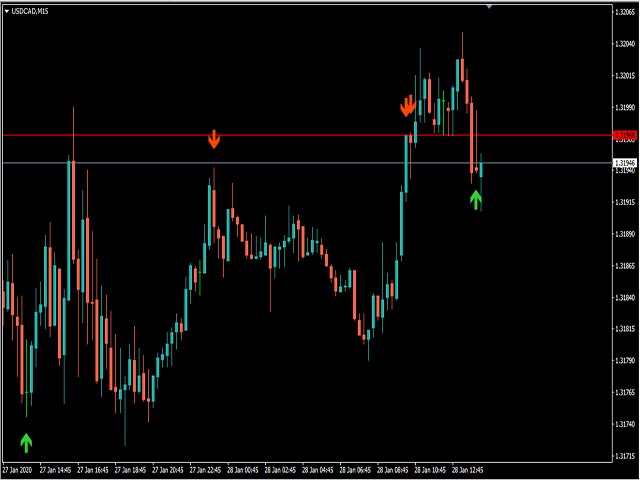640x480 pixels.
Task: Click price axis value 1.31715
Action: (x=625, y=456)
